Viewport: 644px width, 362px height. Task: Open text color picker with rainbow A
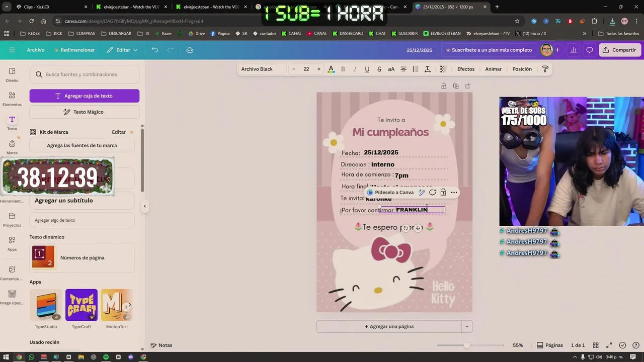pyautogui.click(x=331, y=69)
